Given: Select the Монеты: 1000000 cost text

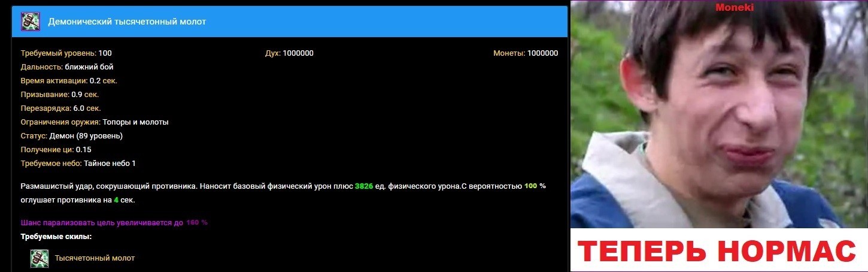Looking at the screenshot, I should (x=526, y=53).
